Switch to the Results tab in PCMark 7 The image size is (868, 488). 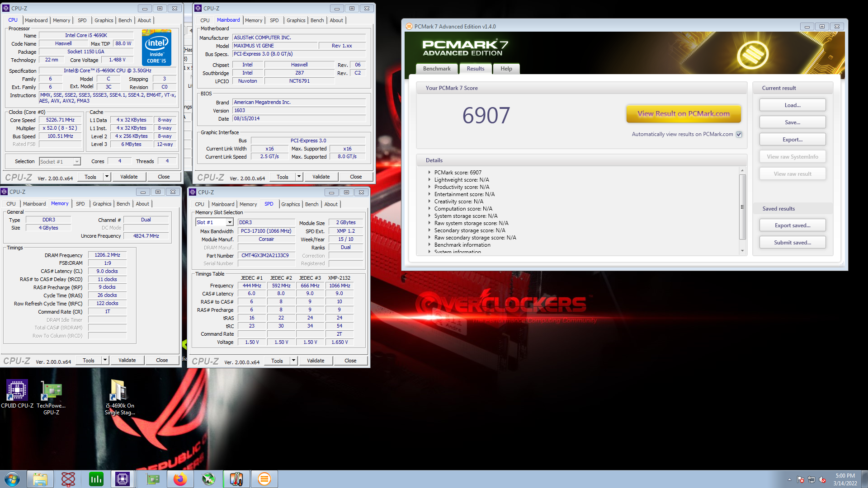coord(476,69)
